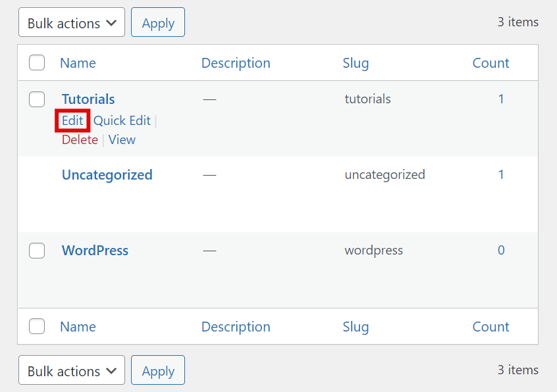The height and width of the screenshot is (392, 557).
Task: Check the Tutorials category checkbox
Action: pos(37,99)
